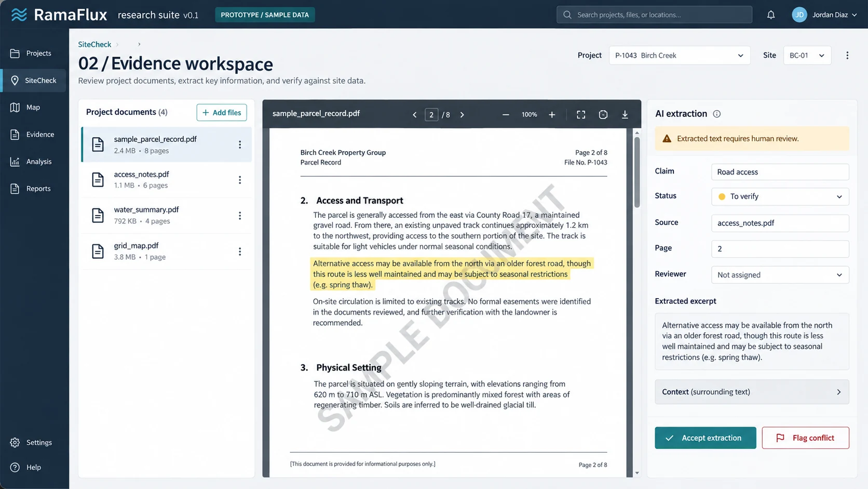Click the PDF viewer vertical scrollbar thumb
The width and height of the screenshot is (868, 489).
637,172
